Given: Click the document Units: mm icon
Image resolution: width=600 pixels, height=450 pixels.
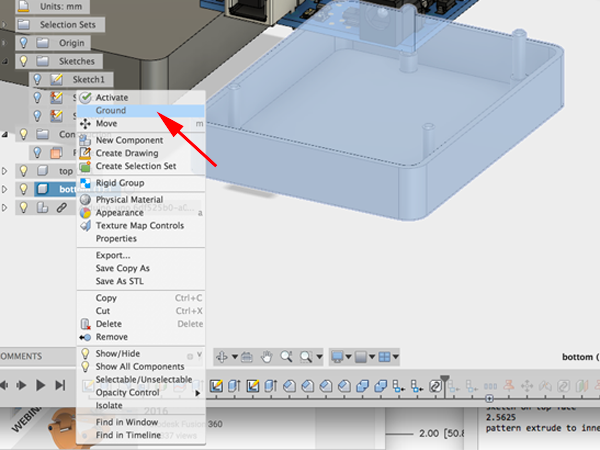Looking at the screenshot, I should click(24, 6).
